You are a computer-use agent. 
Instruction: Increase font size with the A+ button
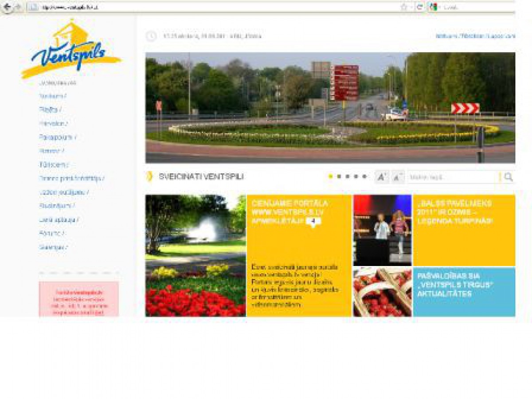381,177
